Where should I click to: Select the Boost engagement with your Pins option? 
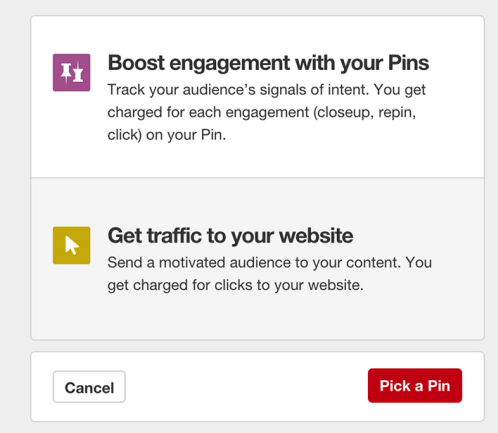tap(257, 97)
